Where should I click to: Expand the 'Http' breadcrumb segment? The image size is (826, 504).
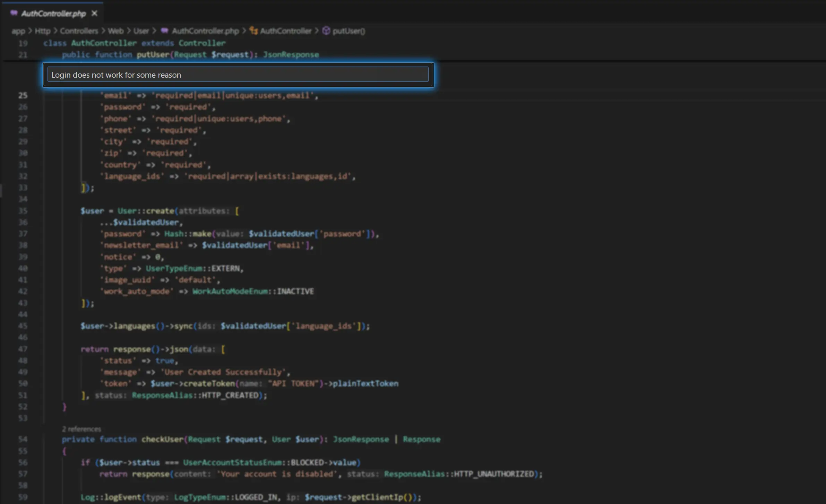click(43, 31)
